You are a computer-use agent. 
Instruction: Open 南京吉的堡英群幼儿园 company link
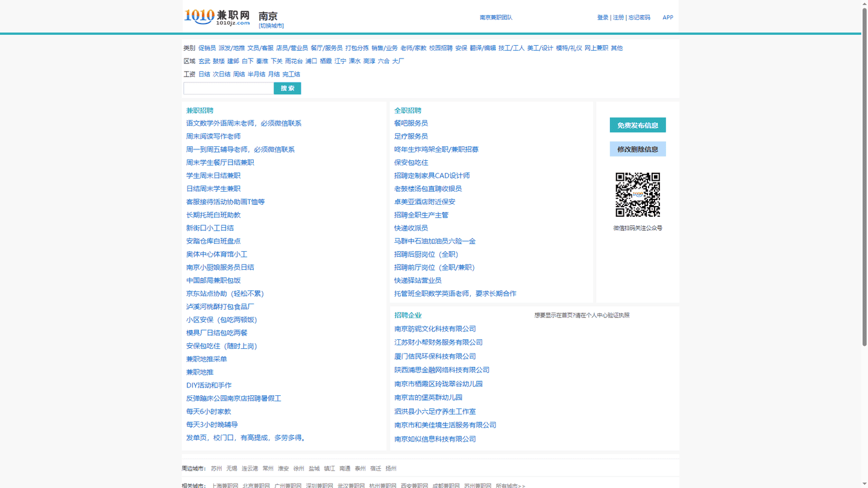pyautogui.click(x=429, y=398)
